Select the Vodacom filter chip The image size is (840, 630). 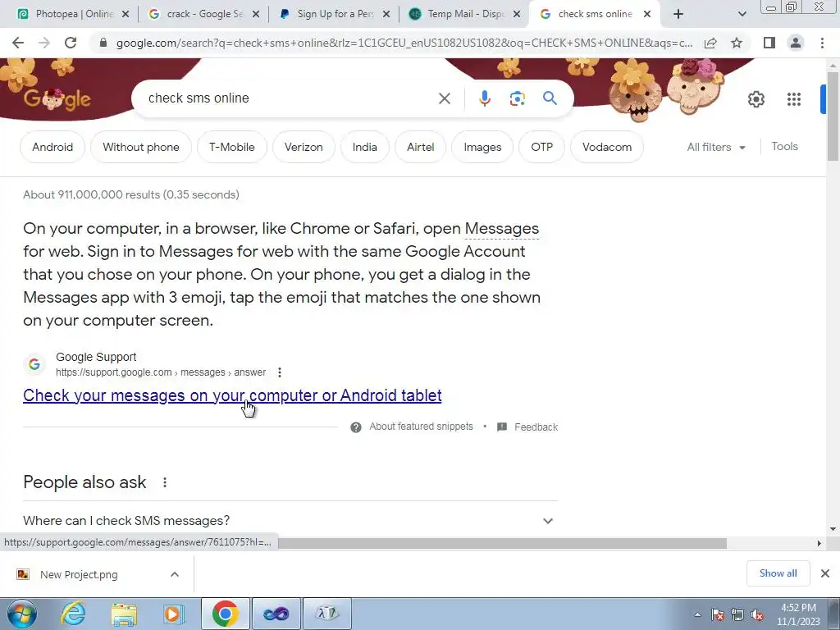point(607,147)
